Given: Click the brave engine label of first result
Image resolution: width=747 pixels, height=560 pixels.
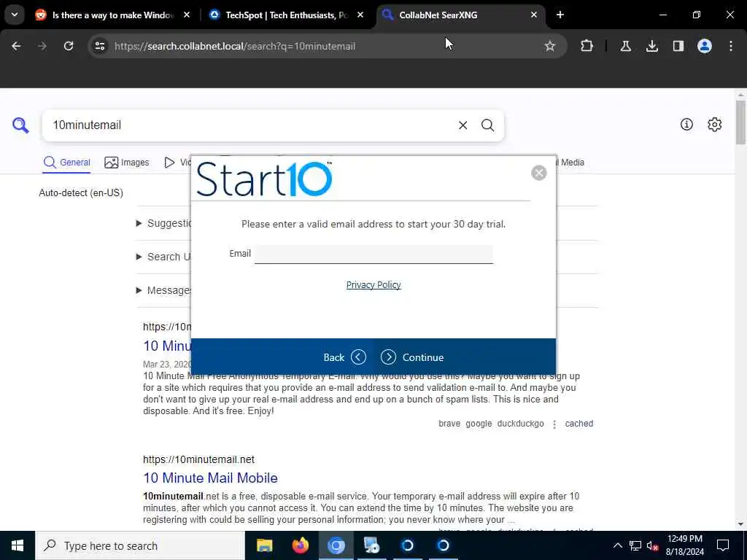Looking at the screenshot, I should click(x=449, y=424).
